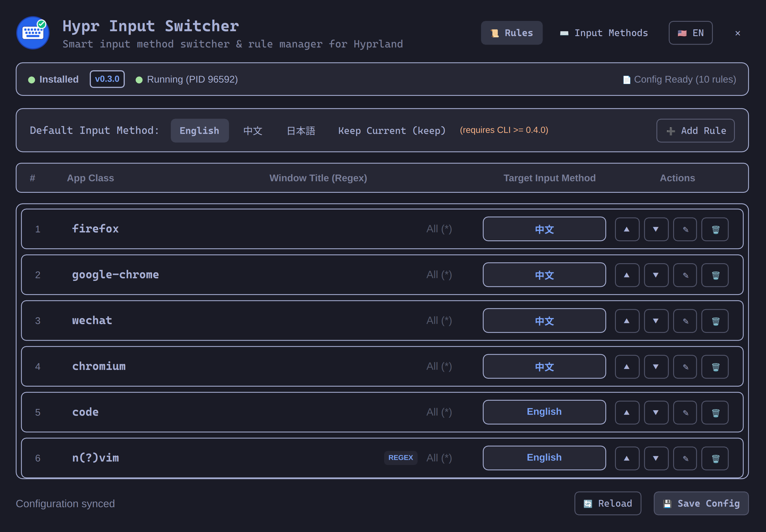Screen dimensions: 766x532
Task: Open firefox target input method 中文 selector
Action: tap(544, 229)
